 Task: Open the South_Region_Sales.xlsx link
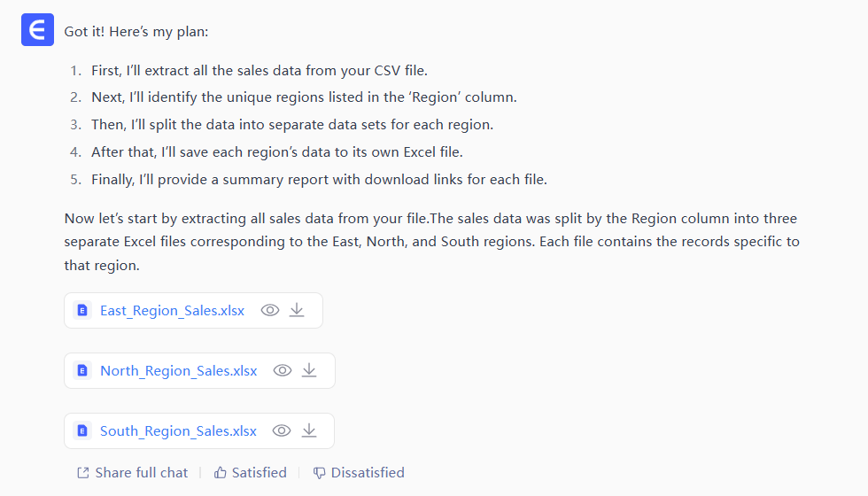(178, 430)
